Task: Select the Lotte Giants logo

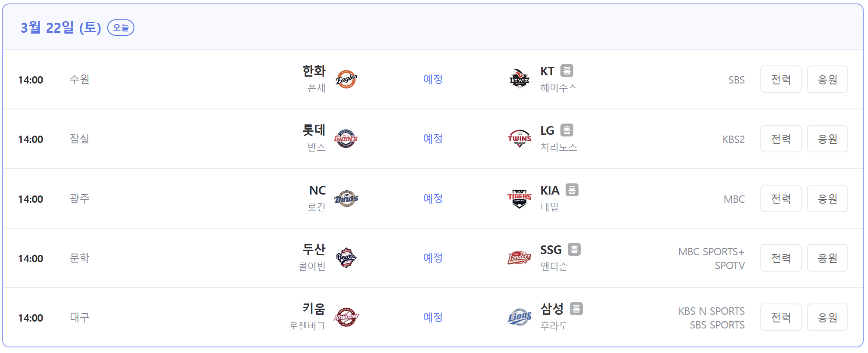Action: [348, 139]
